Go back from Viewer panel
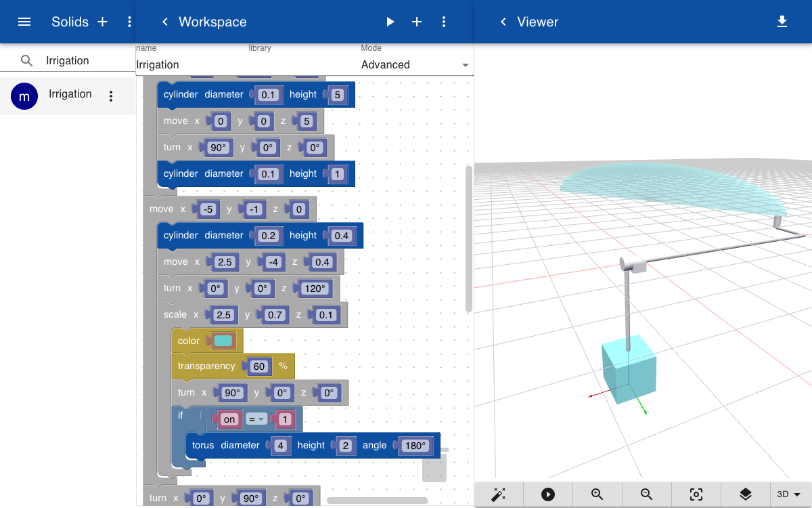812x508 pixels. coord(503,22)
